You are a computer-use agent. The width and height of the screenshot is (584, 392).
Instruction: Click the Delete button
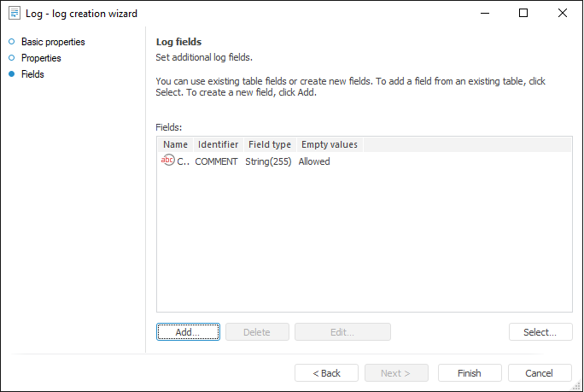(257, 332)
